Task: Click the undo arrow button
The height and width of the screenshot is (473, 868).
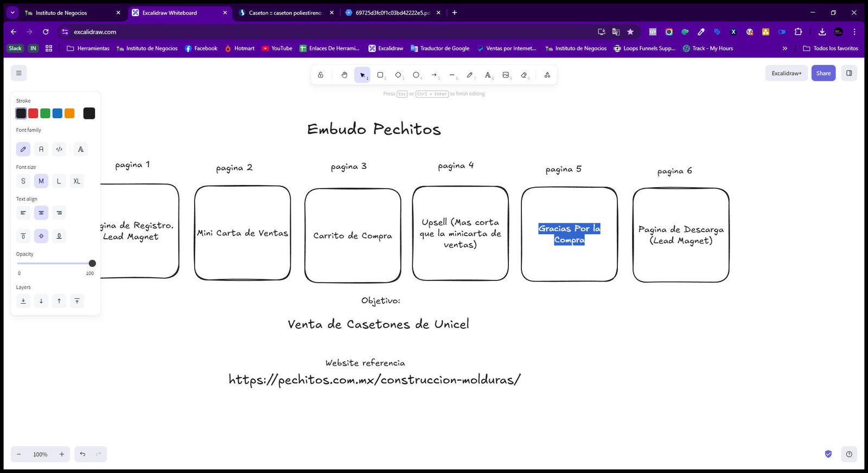Action: pos(82,454)
